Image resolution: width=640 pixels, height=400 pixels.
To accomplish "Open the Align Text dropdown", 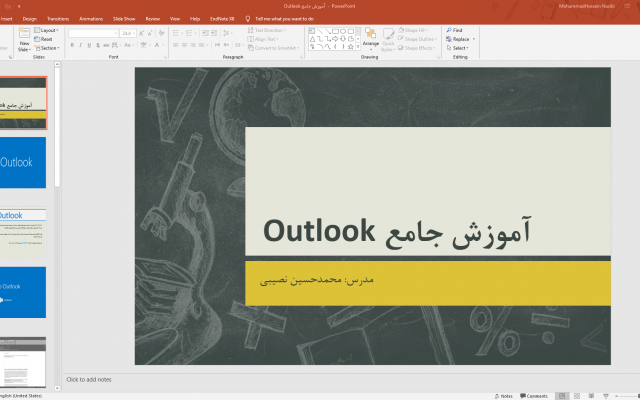I will (x=263, y=39).
